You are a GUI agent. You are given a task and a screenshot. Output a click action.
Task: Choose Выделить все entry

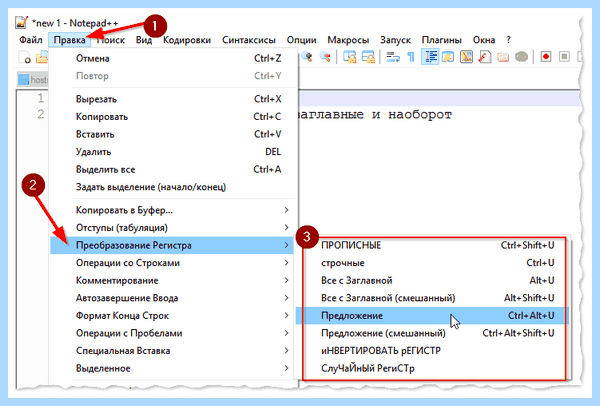point(174,170)
